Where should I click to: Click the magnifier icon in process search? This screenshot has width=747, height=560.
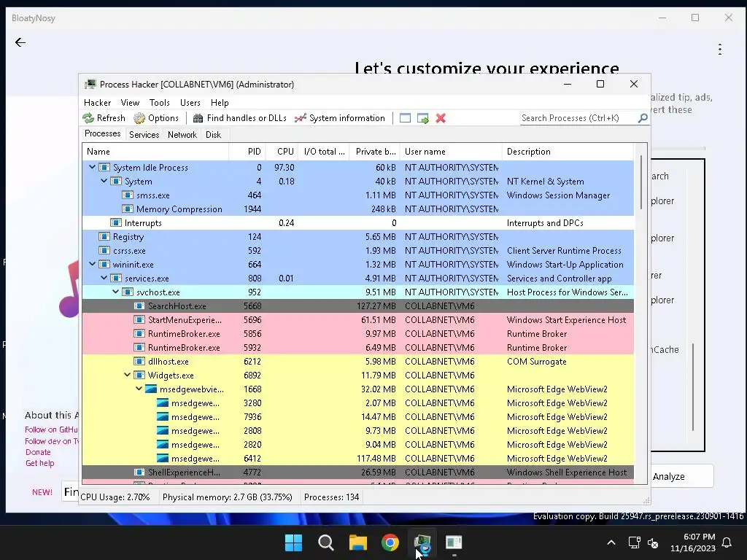tap(643, 117)
